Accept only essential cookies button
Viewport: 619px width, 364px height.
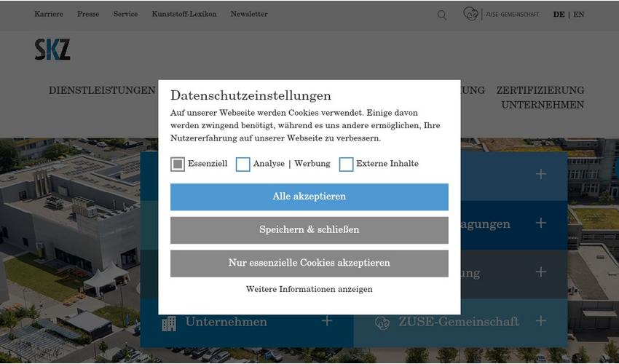click(x=309, y=263)
